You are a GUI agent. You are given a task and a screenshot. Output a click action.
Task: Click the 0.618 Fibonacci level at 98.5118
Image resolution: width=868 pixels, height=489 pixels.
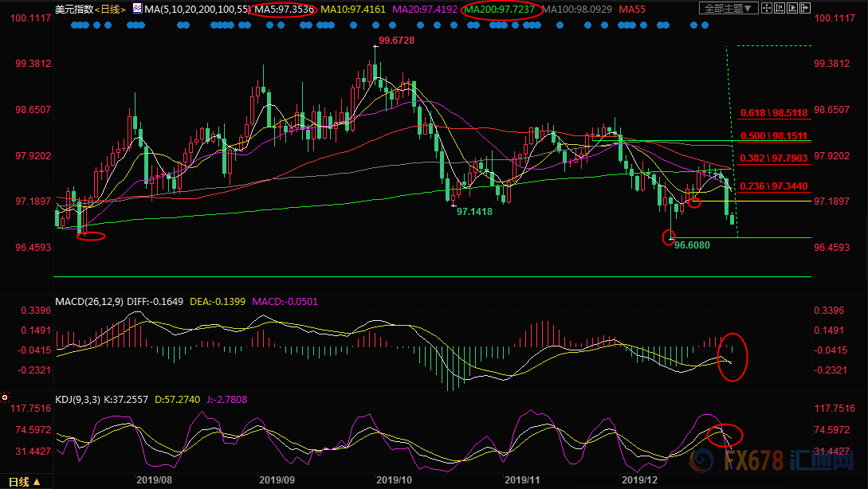click(x=772, y=114)
